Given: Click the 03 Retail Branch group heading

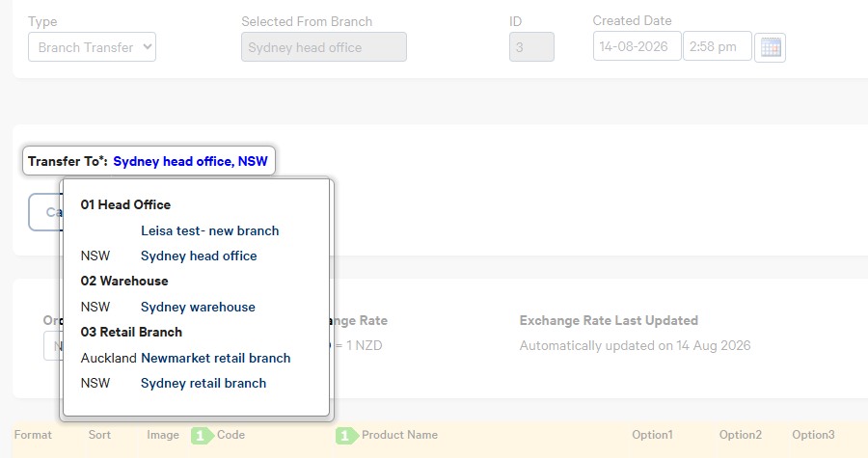Looking at the screenshot, I should (131, 332).
